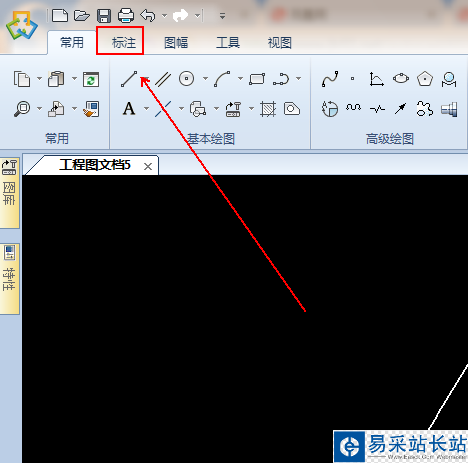This screenshot has width=468, height=463.
Task: Open the Redo history dropdown arrow
Action: (x=197, y=16)
